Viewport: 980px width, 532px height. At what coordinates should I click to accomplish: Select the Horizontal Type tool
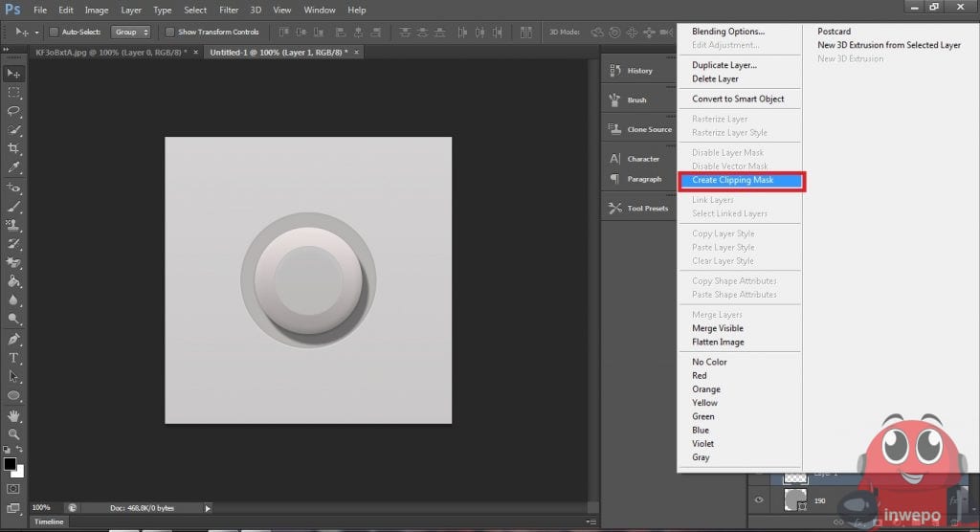click(14, 358)
